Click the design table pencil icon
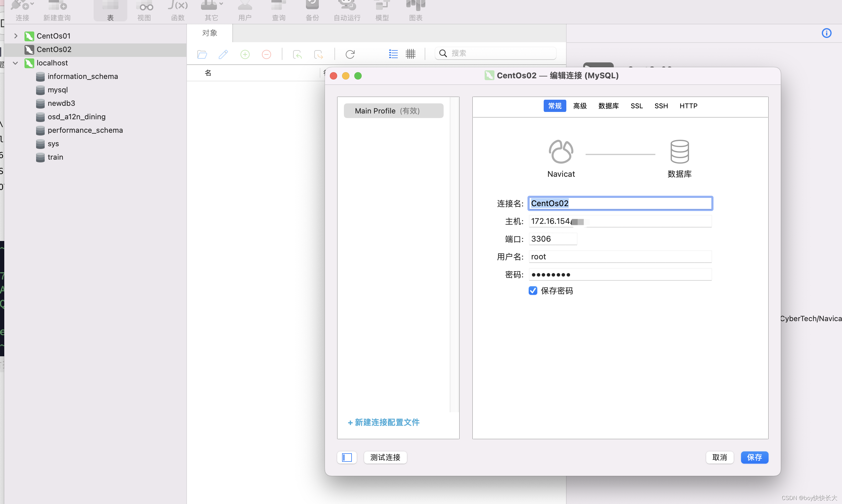Image resolution: width=842 pixels, height=504 pixels. coord(224,54)
